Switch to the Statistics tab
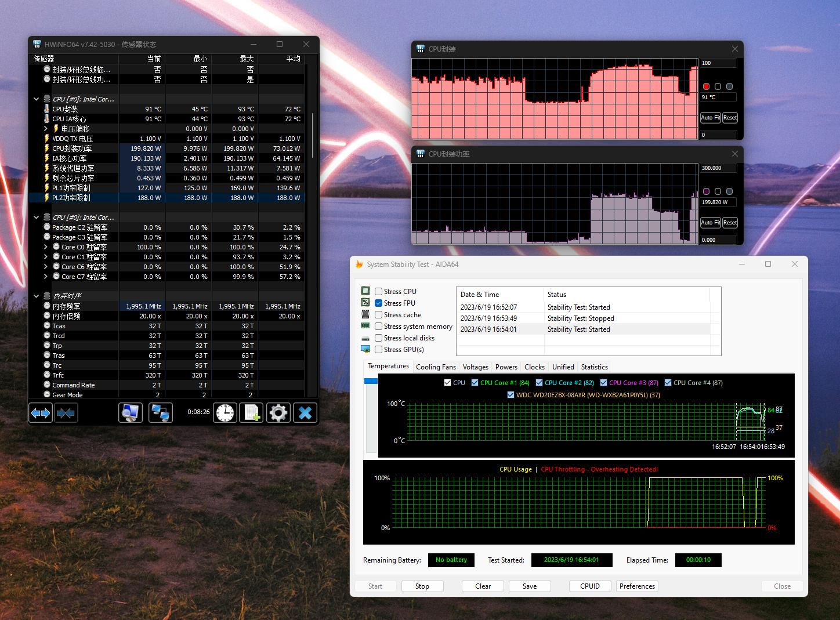Image resolution: width=840 pixels, height=620 pixels. pyautogui.click(x=594, y=367)
